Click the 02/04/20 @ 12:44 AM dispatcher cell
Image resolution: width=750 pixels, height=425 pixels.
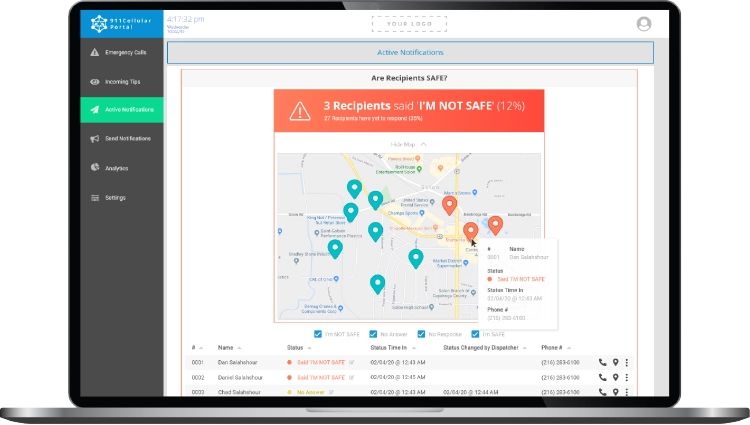[471, 392]
